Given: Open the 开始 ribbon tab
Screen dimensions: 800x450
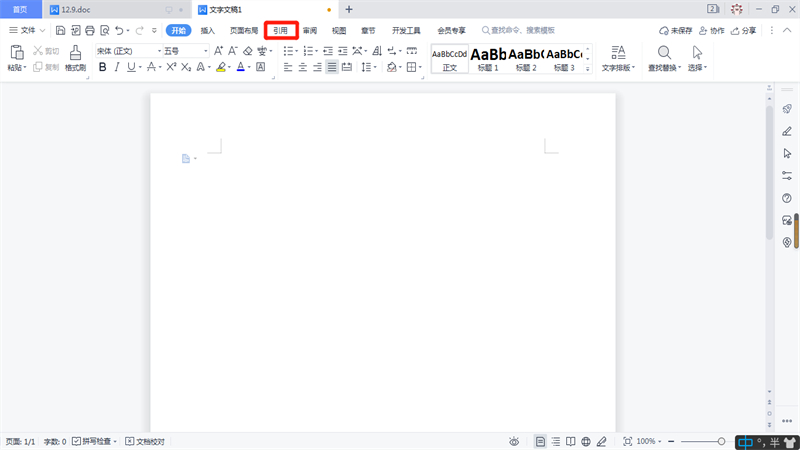Looking at the screenshot, I should (179, 31).
